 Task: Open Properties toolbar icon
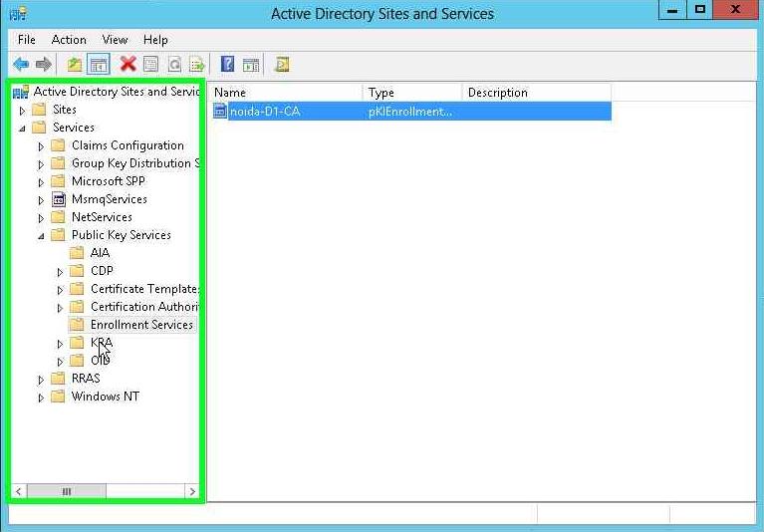[151, 64]
